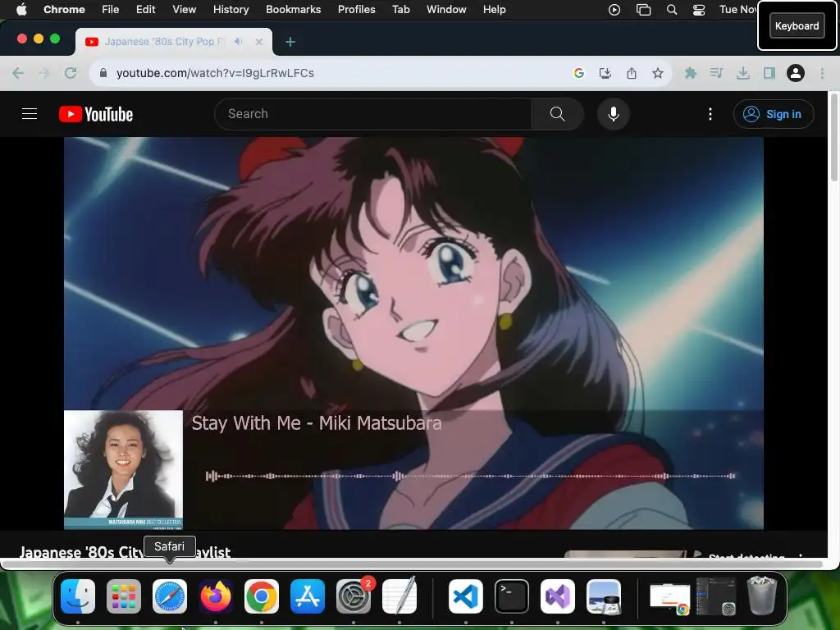
Task: Open the Stage Manager menu bar icon
Action: [643, 9]
